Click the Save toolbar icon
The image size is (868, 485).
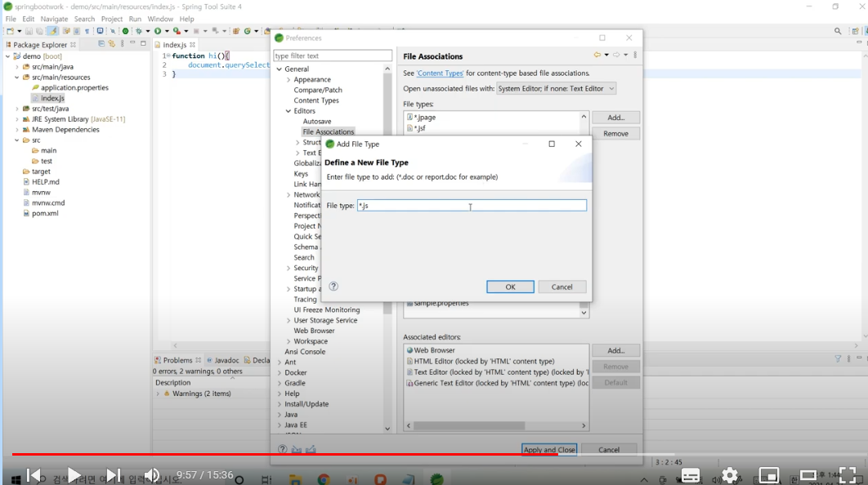click(29, 32)
